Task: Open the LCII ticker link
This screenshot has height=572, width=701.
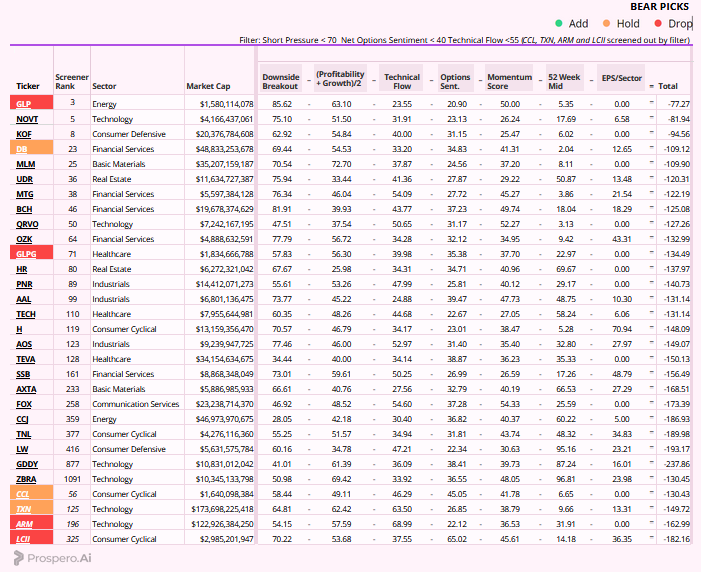Action: [23, 539]
